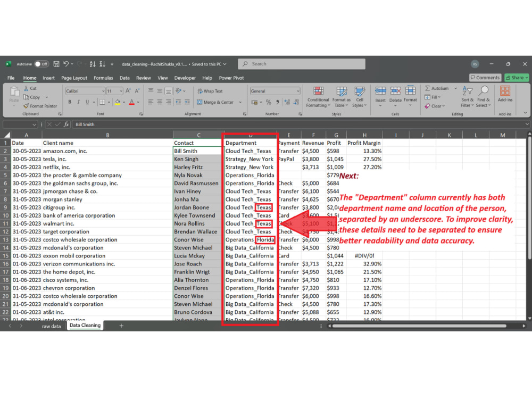
Task: Click the Delete cells icon
Action: point(395,90)
